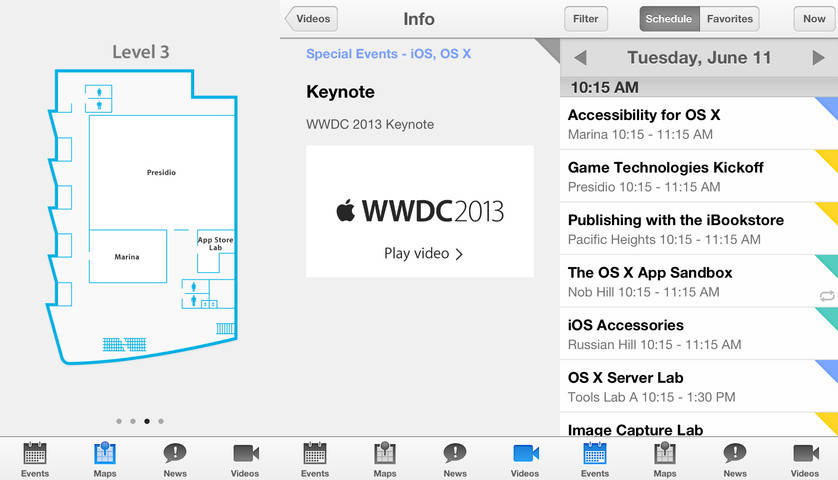Go back using the Videos back button
838x480 pixels.
(x=312, y=19)
